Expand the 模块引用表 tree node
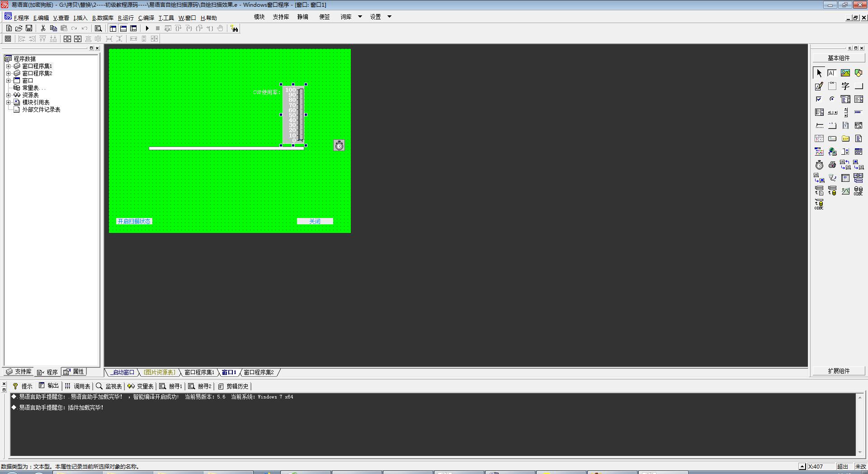The height and width of the screenshot is (474, 868). [x=8, y=102]
